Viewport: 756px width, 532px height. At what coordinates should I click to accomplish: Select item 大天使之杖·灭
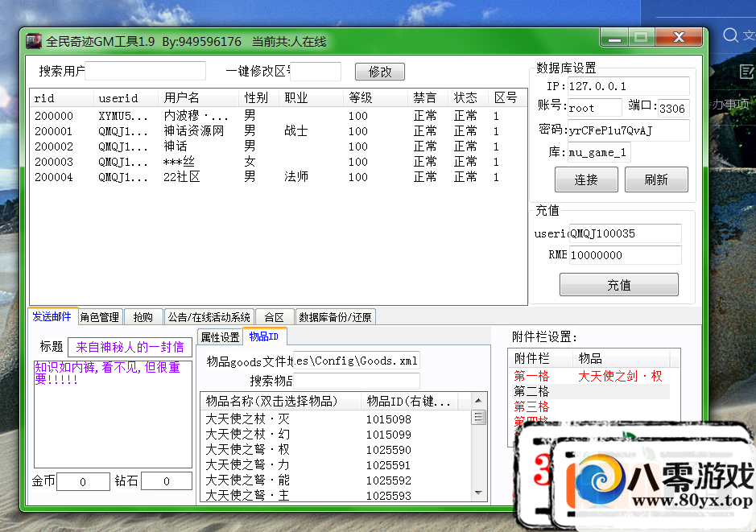pyautogui.click(x=336, y=419)
